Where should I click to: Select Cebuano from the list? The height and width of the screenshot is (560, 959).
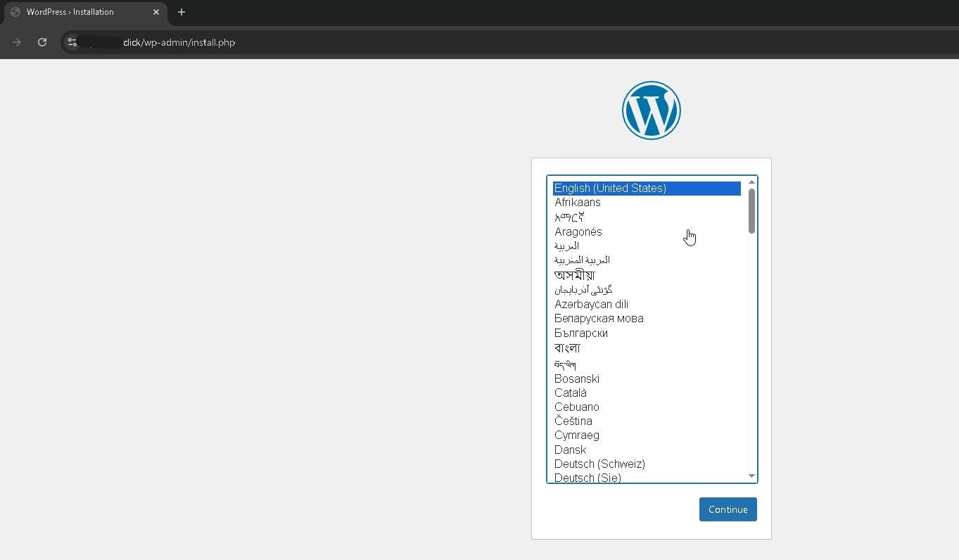[x=647, y=407]
